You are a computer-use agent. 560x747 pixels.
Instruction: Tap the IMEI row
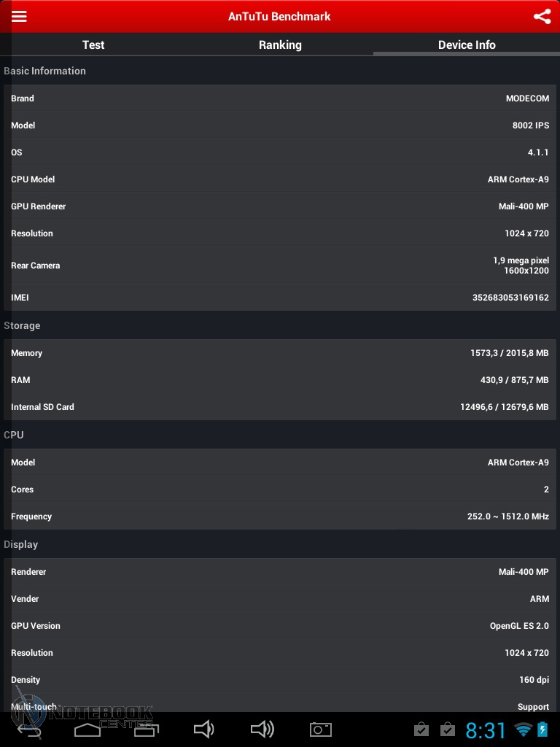(x=280, y=298)
